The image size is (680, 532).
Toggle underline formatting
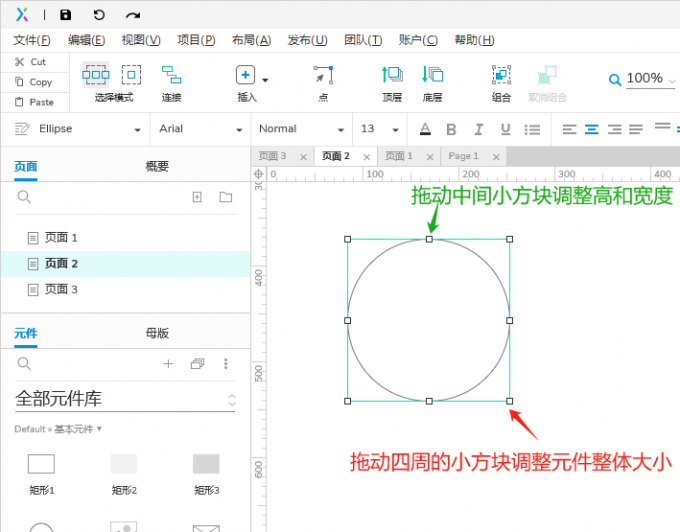pos(505,129)
